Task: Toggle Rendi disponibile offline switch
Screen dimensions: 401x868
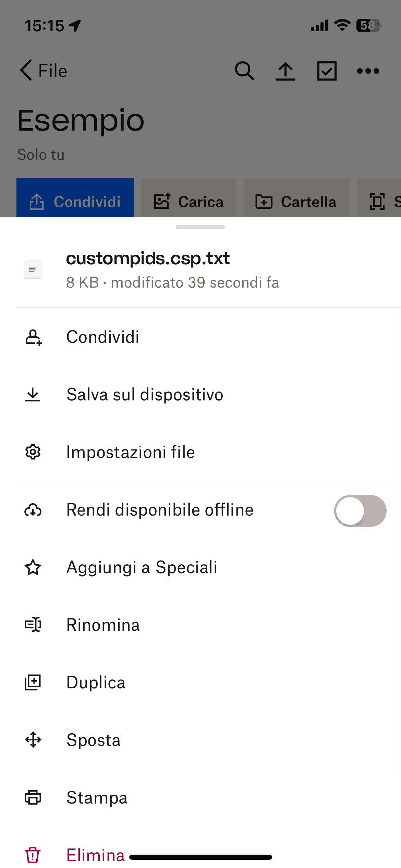Action: pos(360,510)
